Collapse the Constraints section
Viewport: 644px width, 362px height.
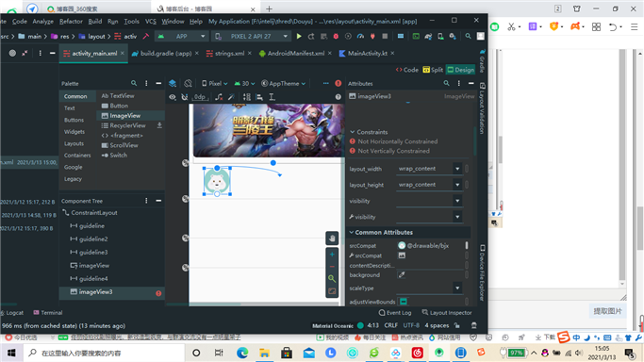(x=352, y=132)
